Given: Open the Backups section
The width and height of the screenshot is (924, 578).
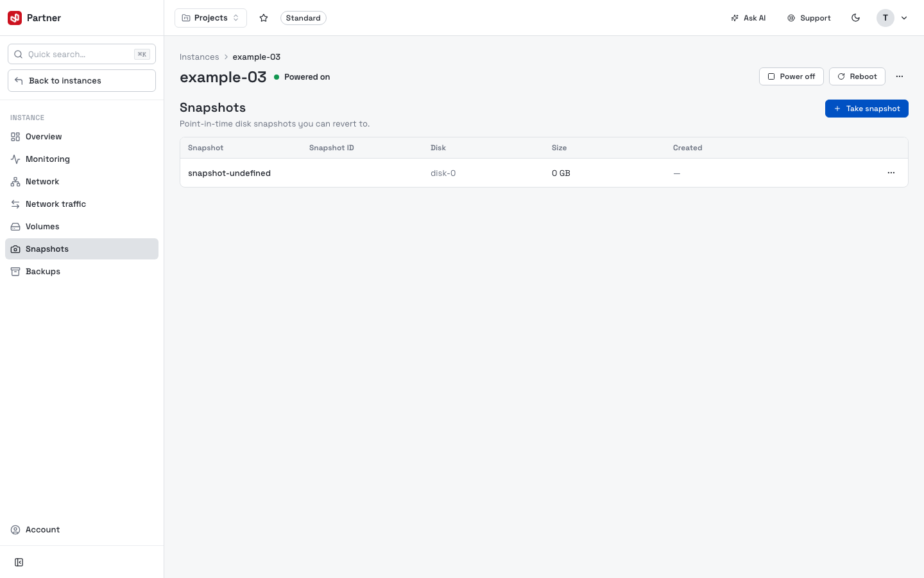Looking at the screenshot, I should click(x=81, y=272).
